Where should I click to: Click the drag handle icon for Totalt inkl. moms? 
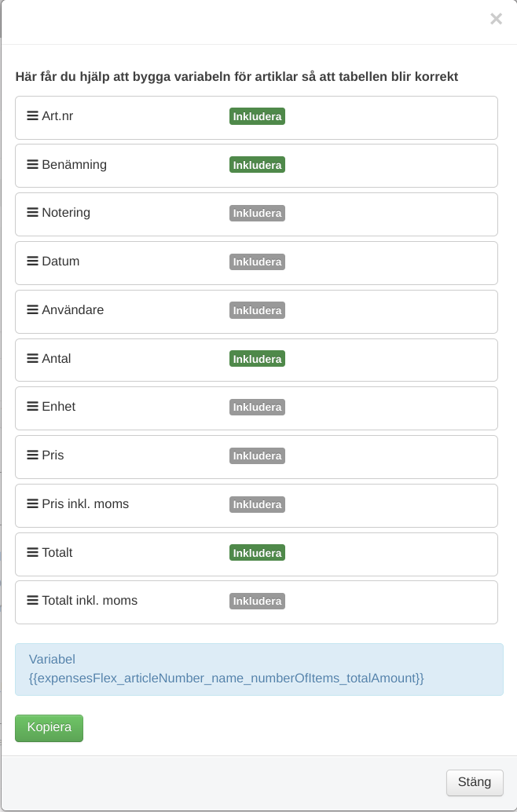click(32, 601)
